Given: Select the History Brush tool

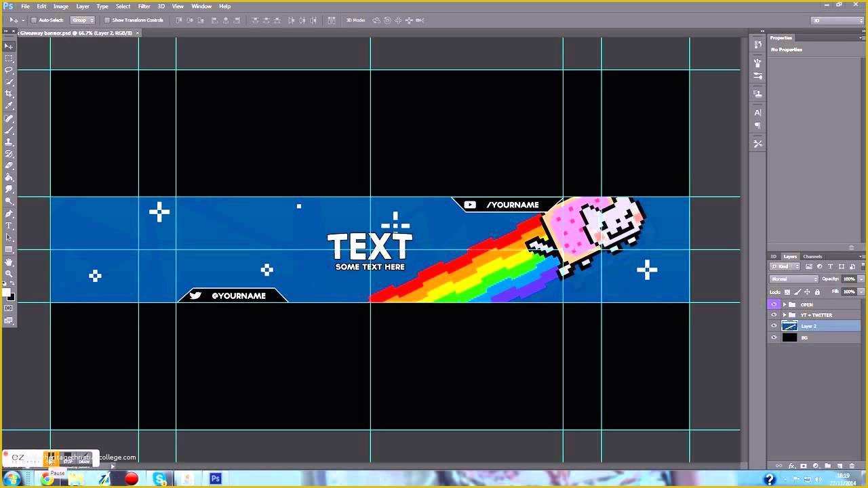Looking at the screenshot, I should tap(9, 154).
